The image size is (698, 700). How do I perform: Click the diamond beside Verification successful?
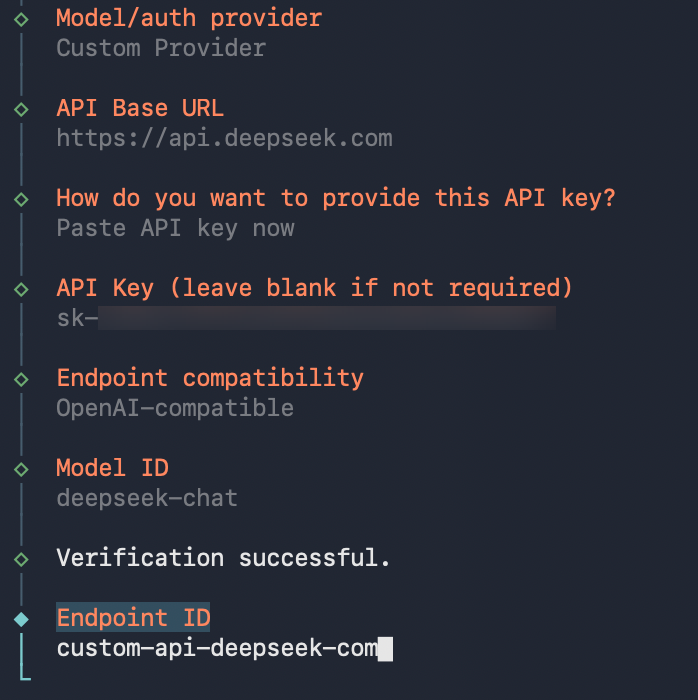tap(21, 558)
